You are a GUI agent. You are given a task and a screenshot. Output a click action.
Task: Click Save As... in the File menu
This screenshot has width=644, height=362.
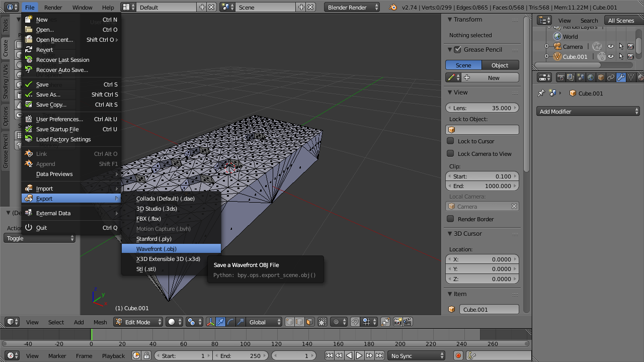click(x=48, y=95)
